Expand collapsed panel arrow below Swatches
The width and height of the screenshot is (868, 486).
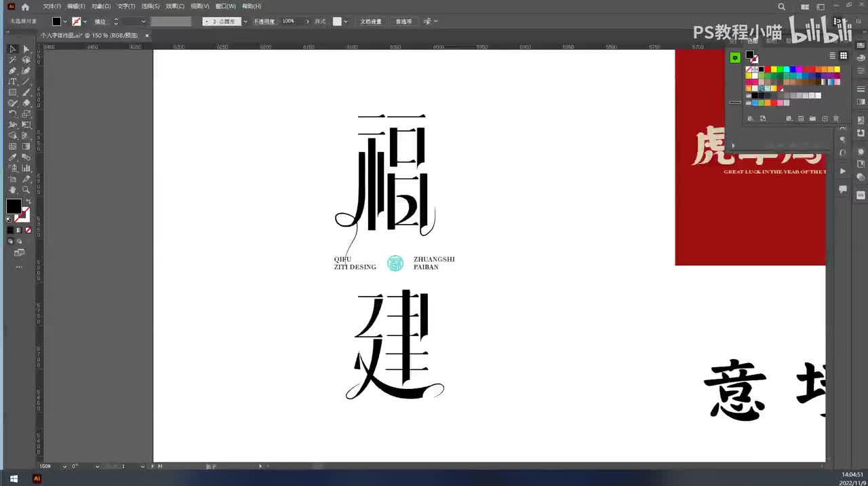click(733, 145)
